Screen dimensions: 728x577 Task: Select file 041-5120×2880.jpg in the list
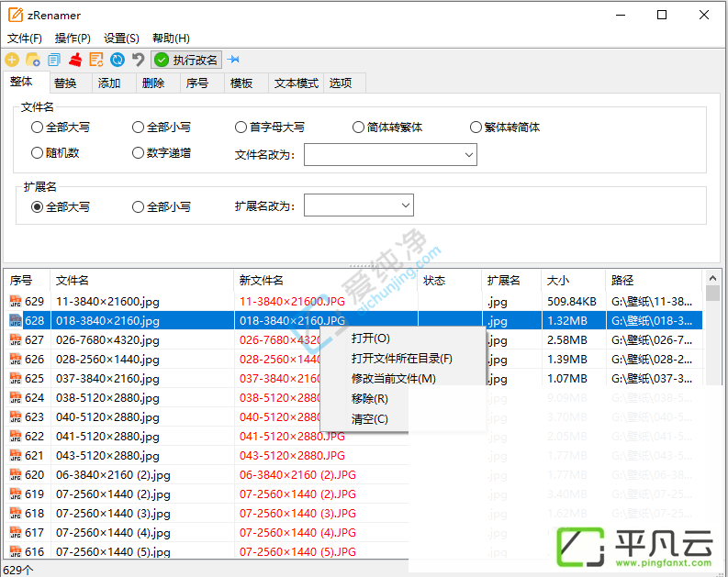point(107,437)
